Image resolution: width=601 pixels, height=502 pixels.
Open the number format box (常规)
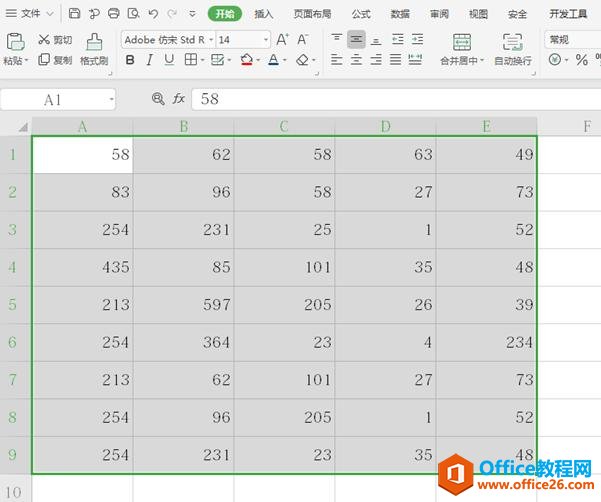coord(573,39)
